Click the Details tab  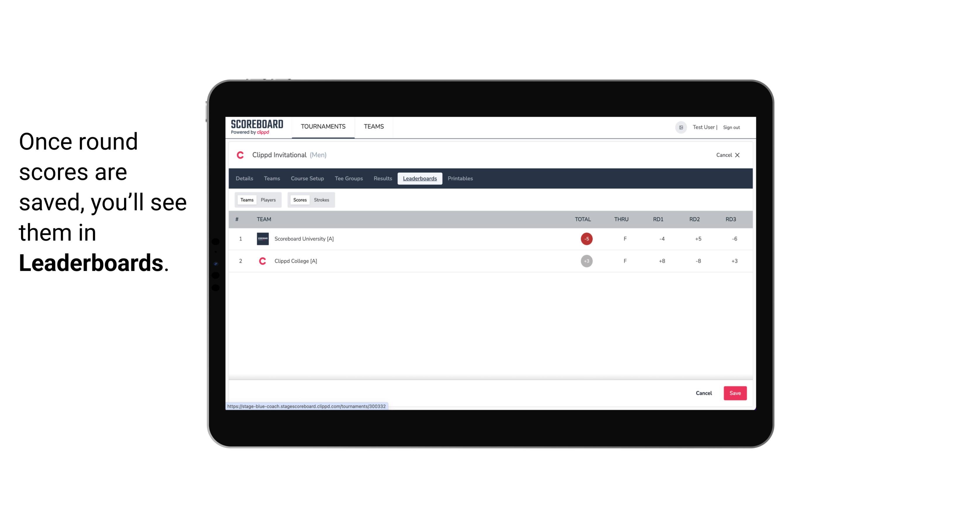coord(244,179)
